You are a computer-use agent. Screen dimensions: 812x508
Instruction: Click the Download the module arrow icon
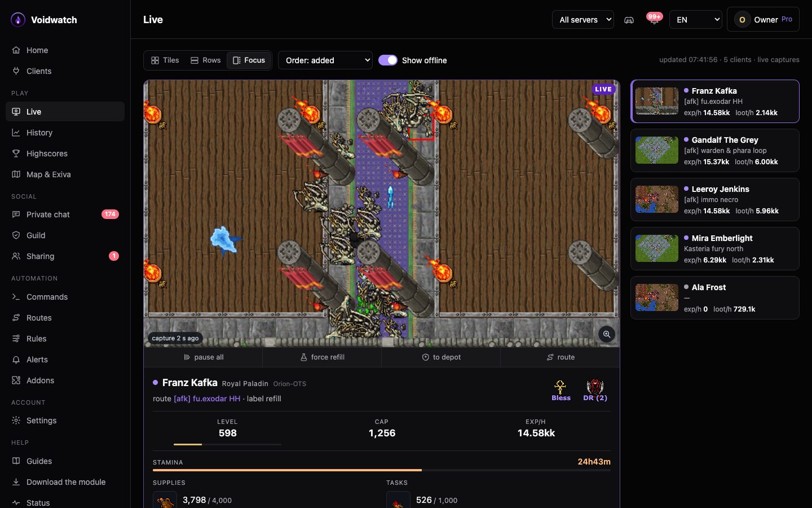pos(16,482)
